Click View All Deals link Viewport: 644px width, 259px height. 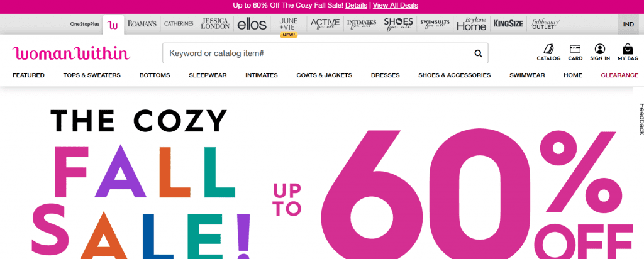coord(395,5)
